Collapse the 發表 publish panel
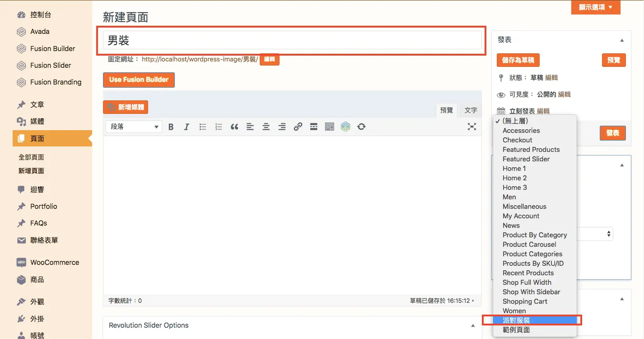The image size is (644, 339). [x=622, y=40]
